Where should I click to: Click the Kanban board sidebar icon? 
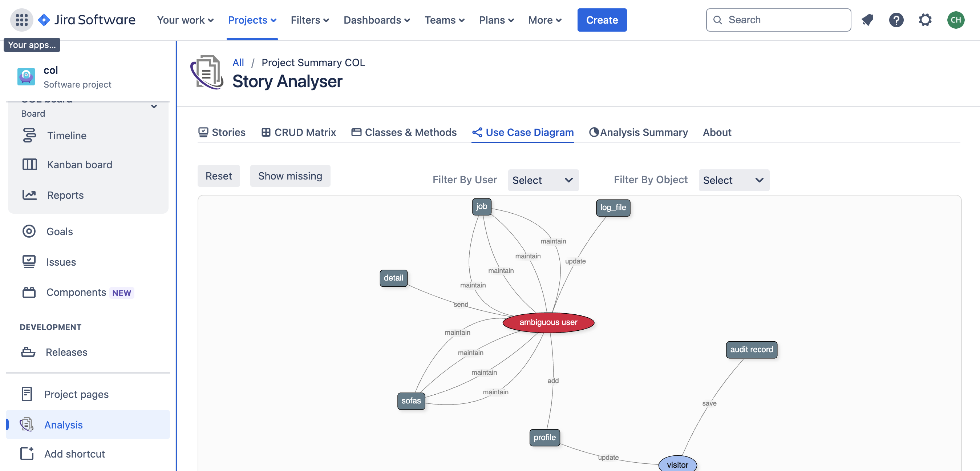29,164
